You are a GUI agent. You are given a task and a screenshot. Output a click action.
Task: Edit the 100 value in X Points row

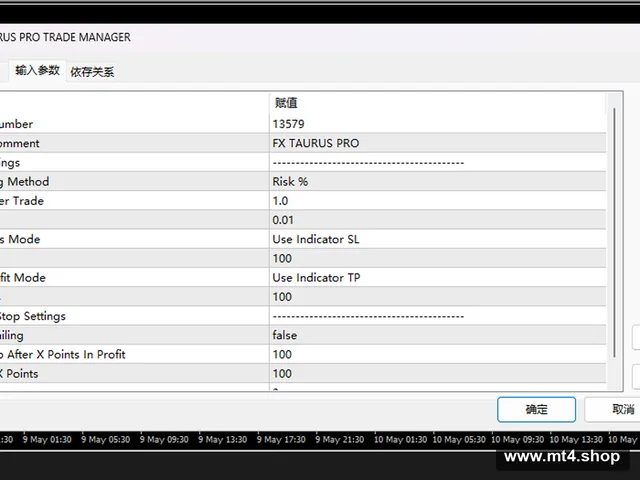pos(438,373)
